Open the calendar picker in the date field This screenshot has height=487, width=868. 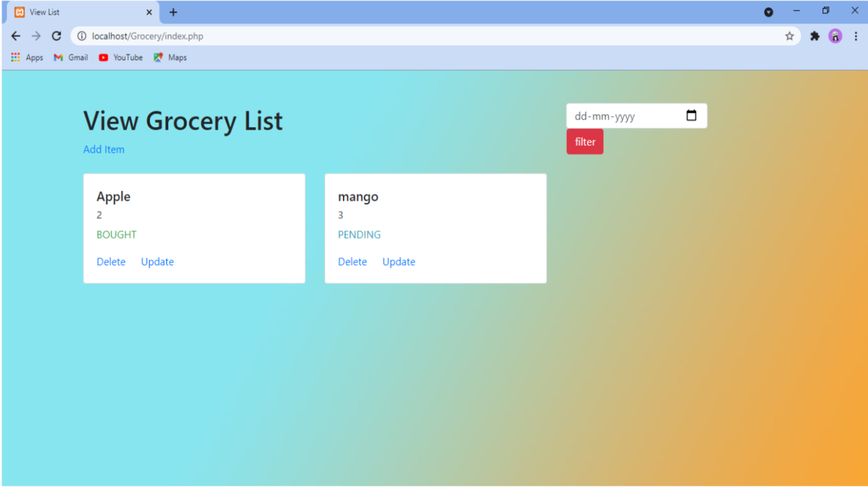691,115
